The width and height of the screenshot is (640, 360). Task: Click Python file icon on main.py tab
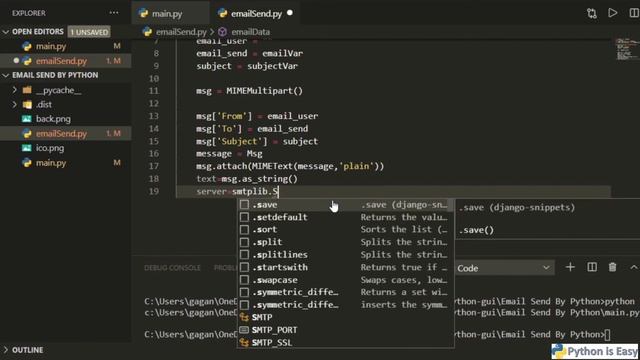(x=143, y=13)
